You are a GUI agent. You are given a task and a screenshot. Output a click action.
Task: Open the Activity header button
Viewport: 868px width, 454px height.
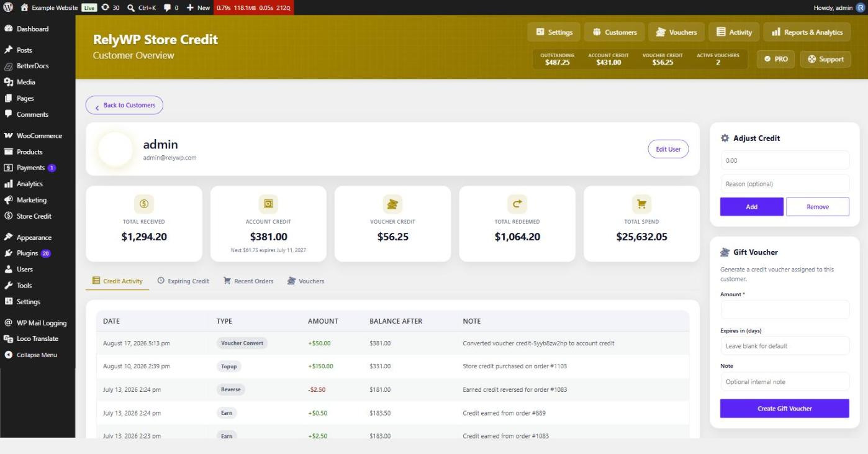734,32
